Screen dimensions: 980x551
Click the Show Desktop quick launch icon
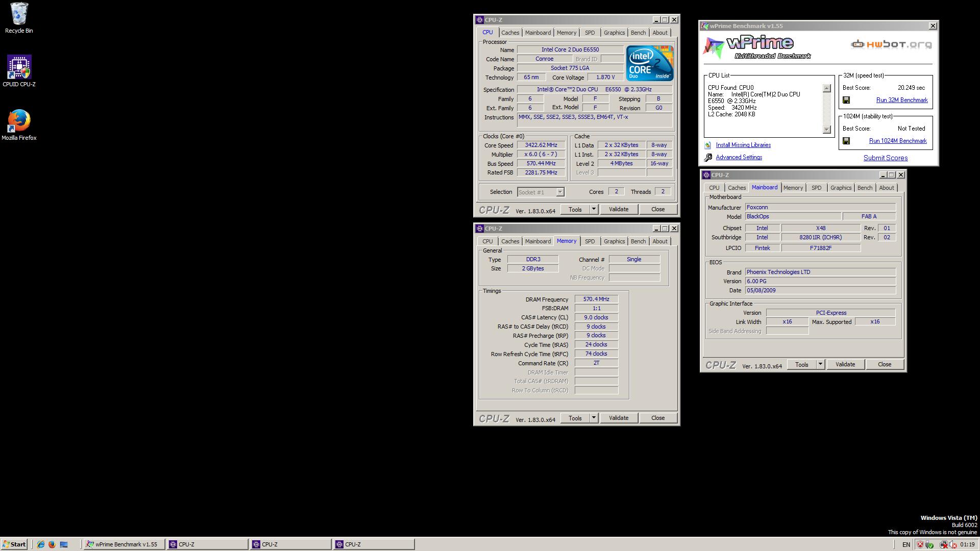(64, 544)
